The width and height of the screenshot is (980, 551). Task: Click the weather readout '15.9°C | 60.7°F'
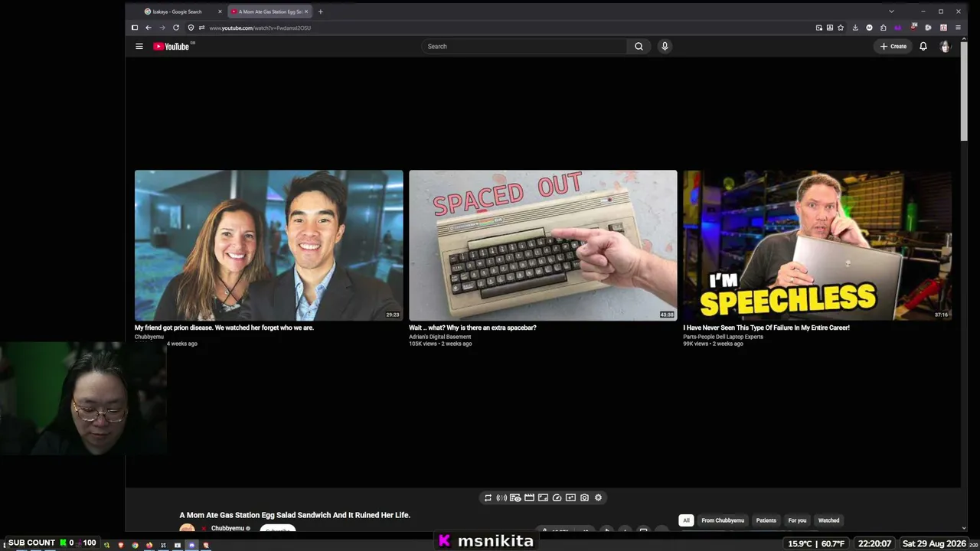(816, 543)
